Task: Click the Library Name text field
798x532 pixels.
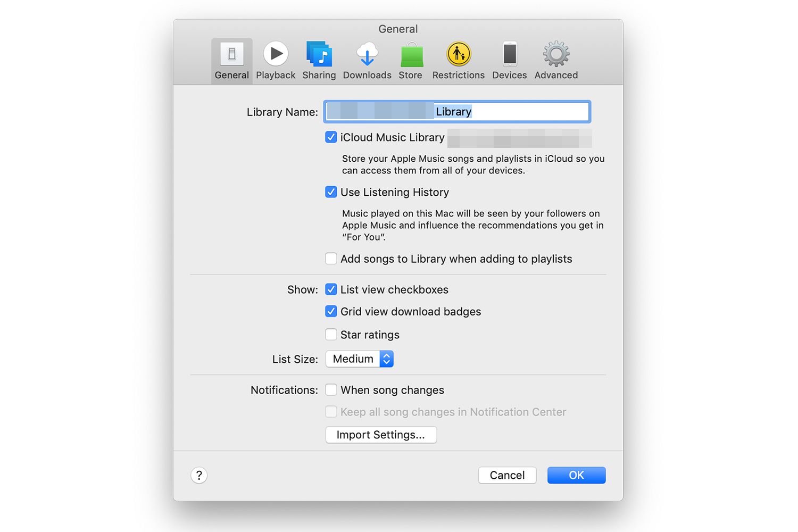Action: [457, 112]
